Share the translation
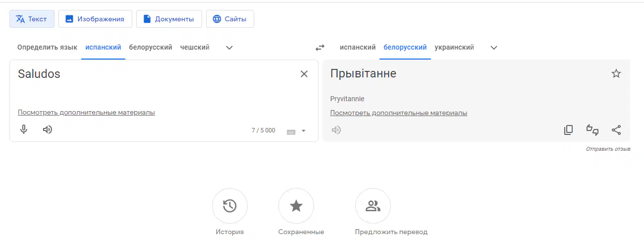Viewport: 644px width, 251px height. pyautogui.click(x=616, y=130)
